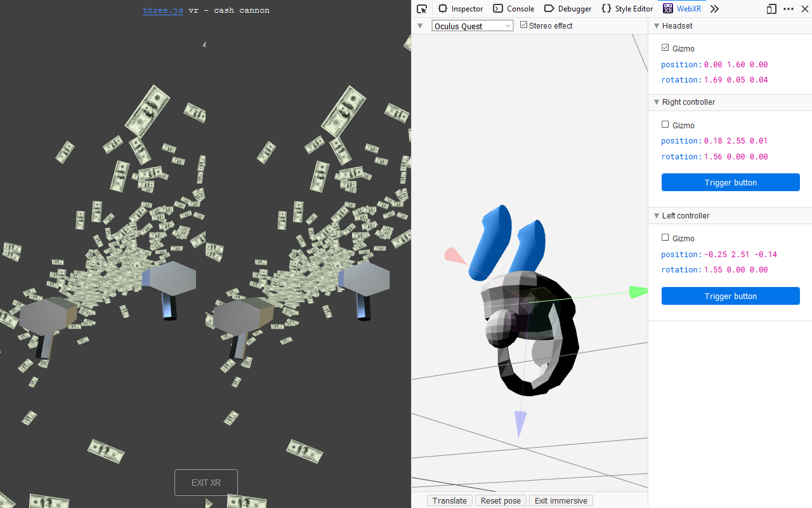Viewport: 812px width, 508px height.
Task: Click the responsive design mode icon
Action: click(x=771, y=9)
